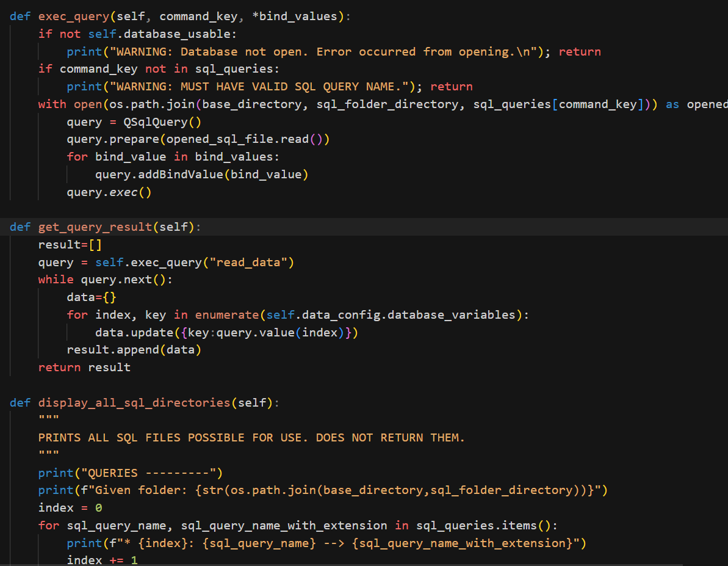Image resolution: width=728 pixels, height=566 pixels.
Task: Click the query.exec() line
Action: click(109, 192)
